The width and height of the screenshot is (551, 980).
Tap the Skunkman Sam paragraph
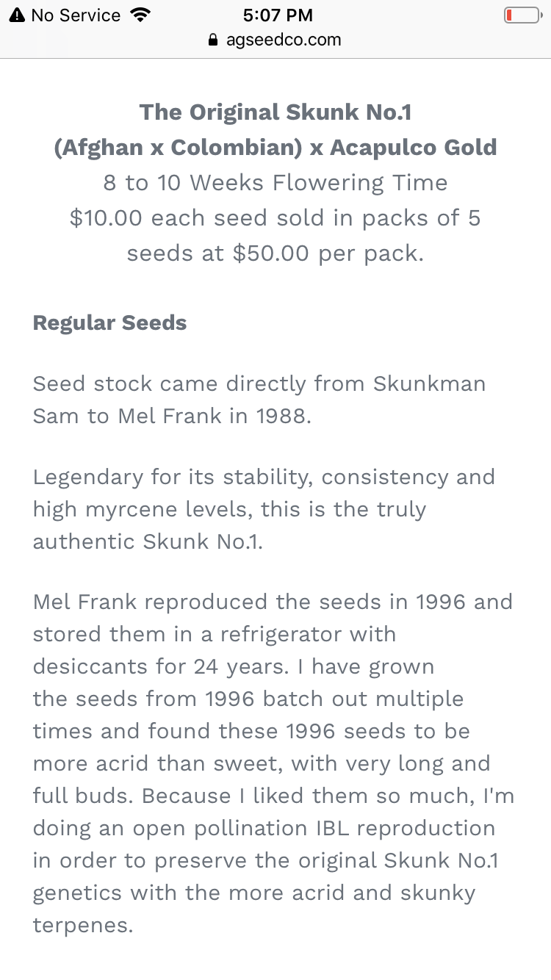(259, 400)
